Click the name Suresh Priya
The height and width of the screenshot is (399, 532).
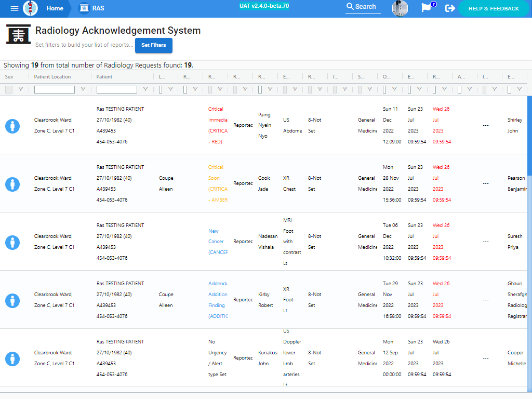point(515,242)
